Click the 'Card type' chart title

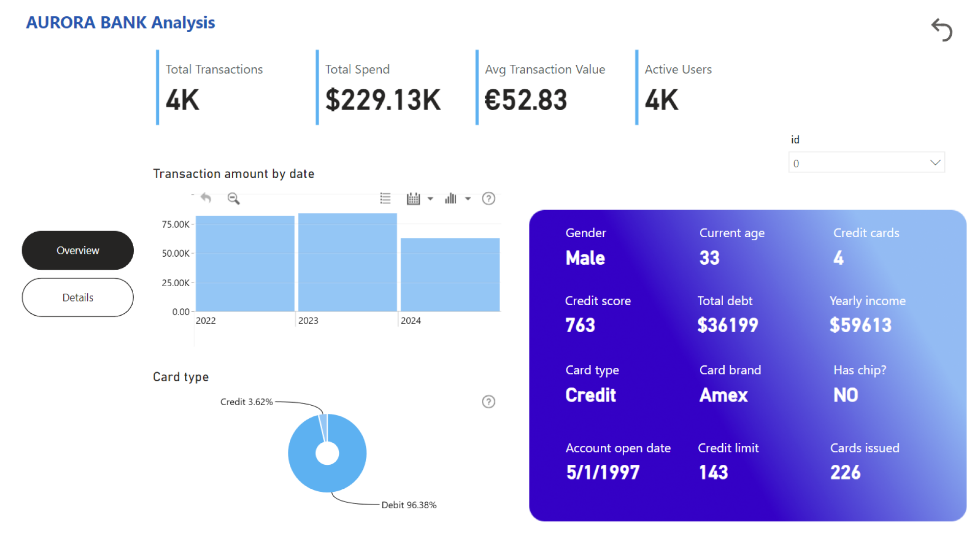pyautogui.click(x=181, y=377)
